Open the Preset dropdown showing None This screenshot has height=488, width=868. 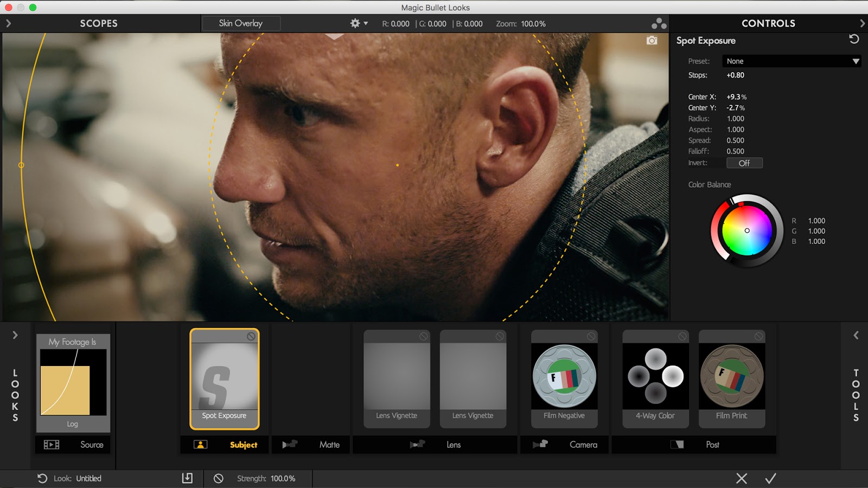click(x=792, y=61)
